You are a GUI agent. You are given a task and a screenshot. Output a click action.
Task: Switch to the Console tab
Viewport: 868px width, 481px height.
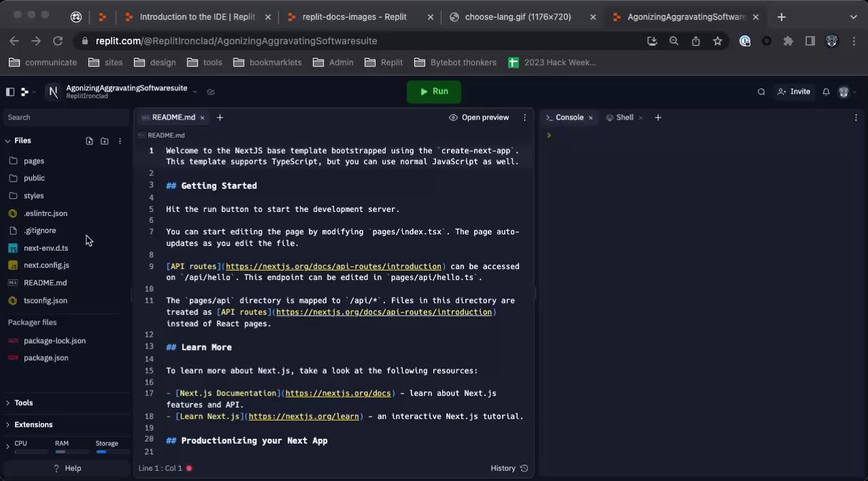[569, 118]
